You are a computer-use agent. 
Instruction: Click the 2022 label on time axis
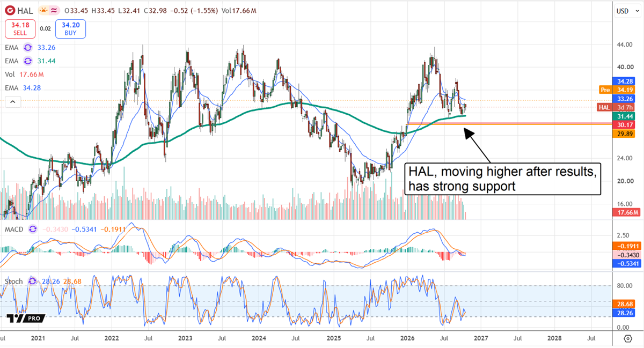[112, 338]
